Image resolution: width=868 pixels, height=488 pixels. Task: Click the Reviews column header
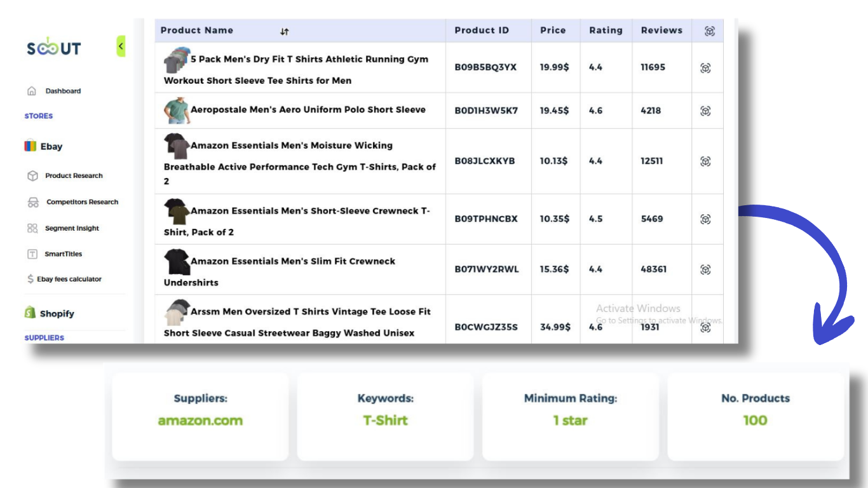661,30
